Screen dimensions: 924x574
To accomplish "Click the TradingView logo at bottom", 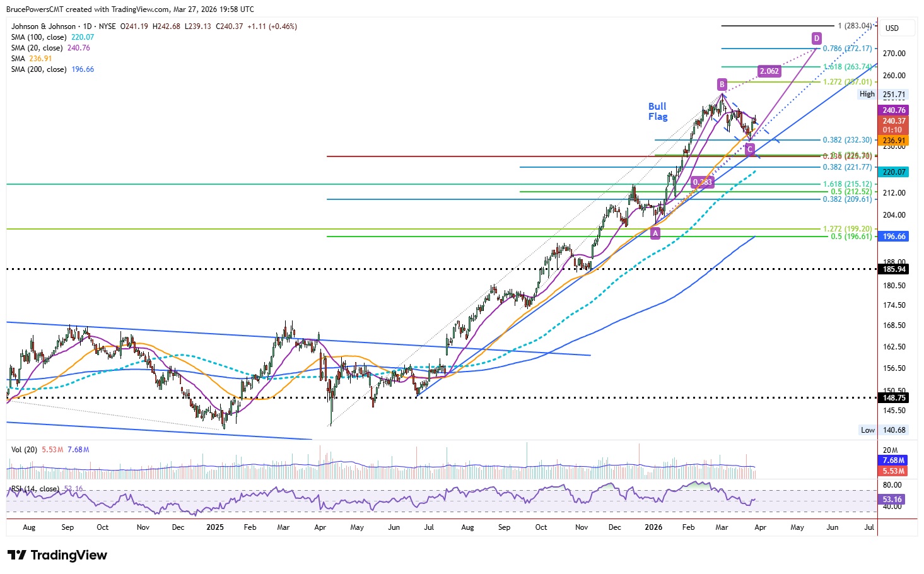I will pyautogui.click(x=57, y=555).
